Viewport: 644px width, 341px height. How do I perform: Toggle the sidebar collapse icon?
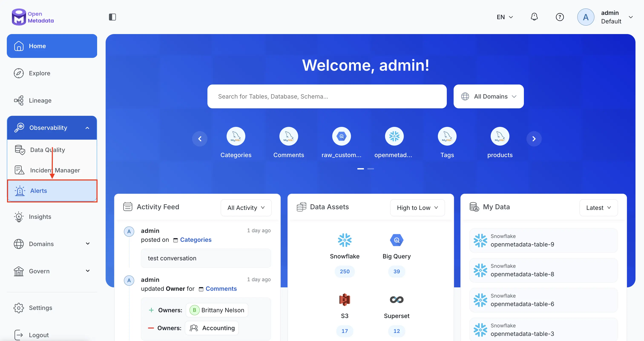pos(112,17)
